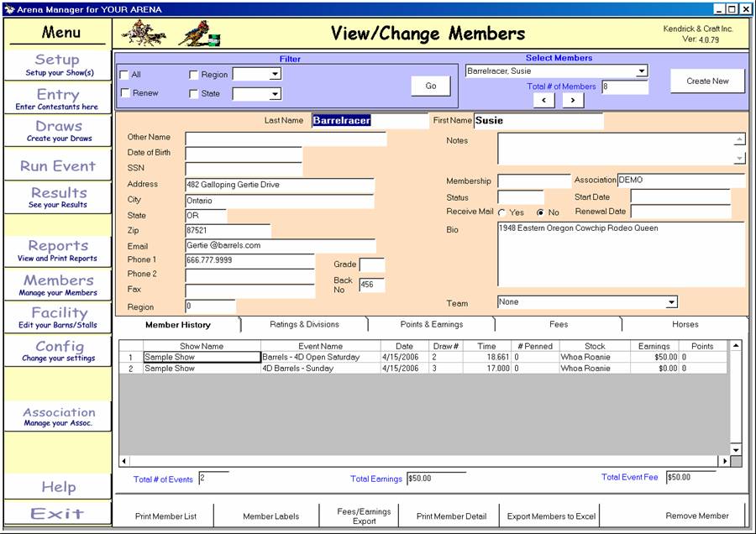
Task: Select No for Receive Mail
Action: pos(540,212)
